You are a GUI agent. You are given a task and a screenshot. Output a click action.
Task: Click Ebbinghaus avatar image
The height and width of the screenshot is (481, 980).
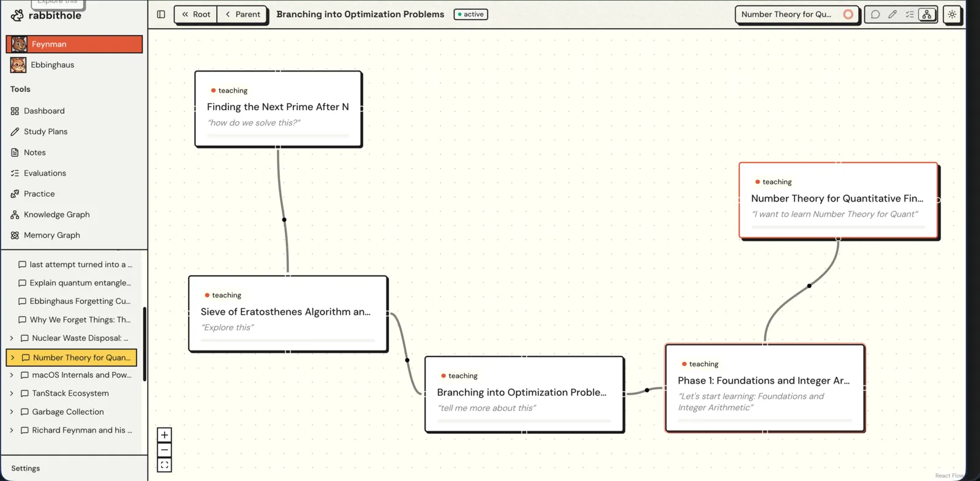[x=18, y=65]
